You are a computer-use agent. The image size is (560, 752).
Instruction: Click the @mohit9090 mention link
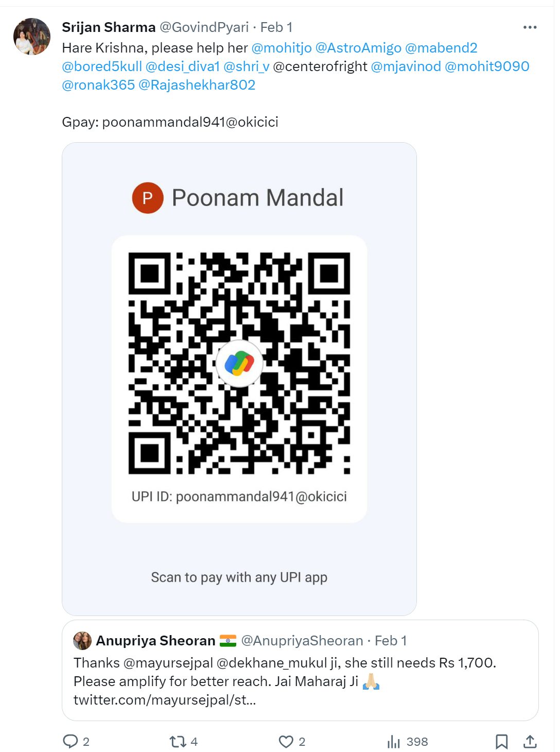(487, 66)
